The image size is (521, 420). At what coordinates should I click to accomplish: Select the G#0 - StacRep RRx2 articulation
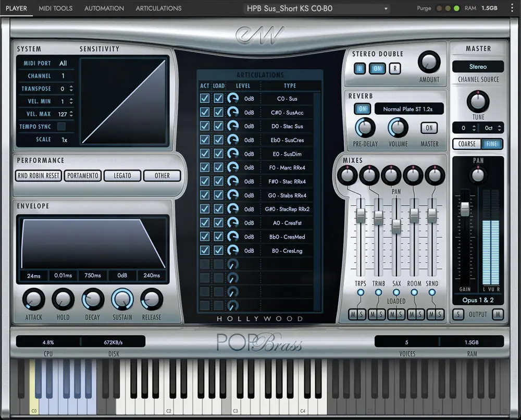[x=287, y=209]
